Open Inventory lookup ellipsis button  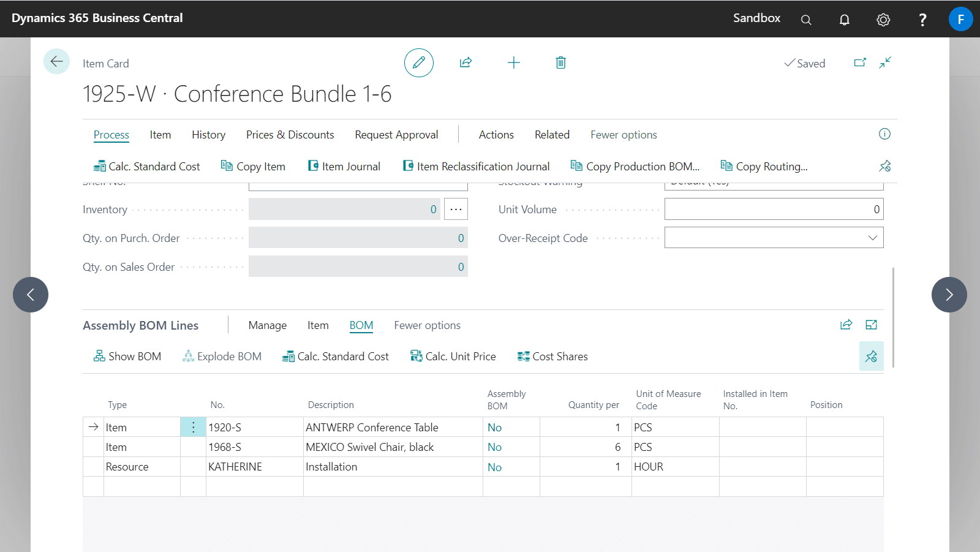pyautogui.click(x=456, y=209)
